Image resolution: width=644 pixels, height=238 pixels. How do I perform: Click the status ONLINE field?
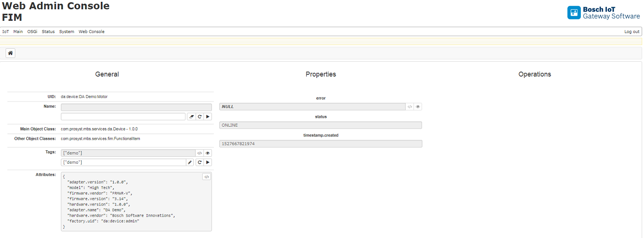(321, 125)
